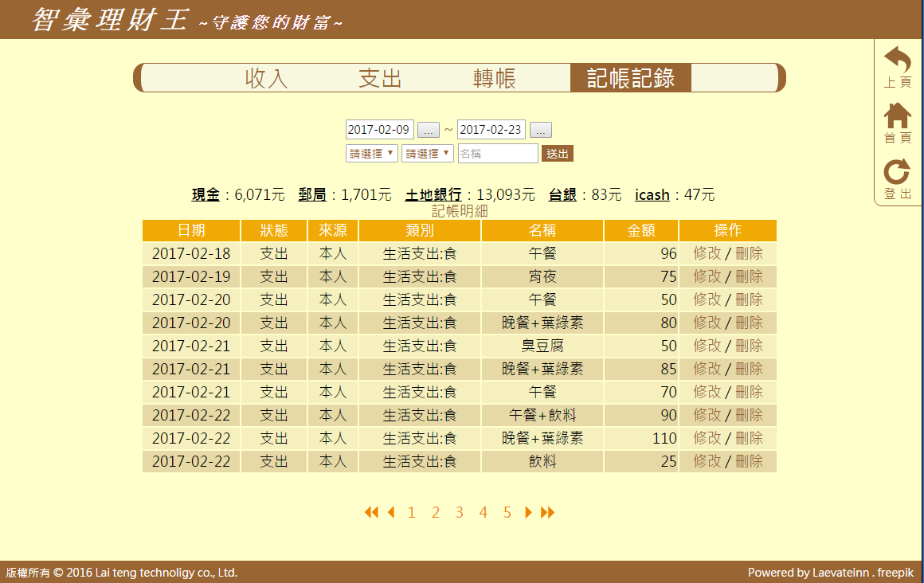Go to home page via house icon
This screenshot has width=924, height=583.
click(x=898, y=117)
